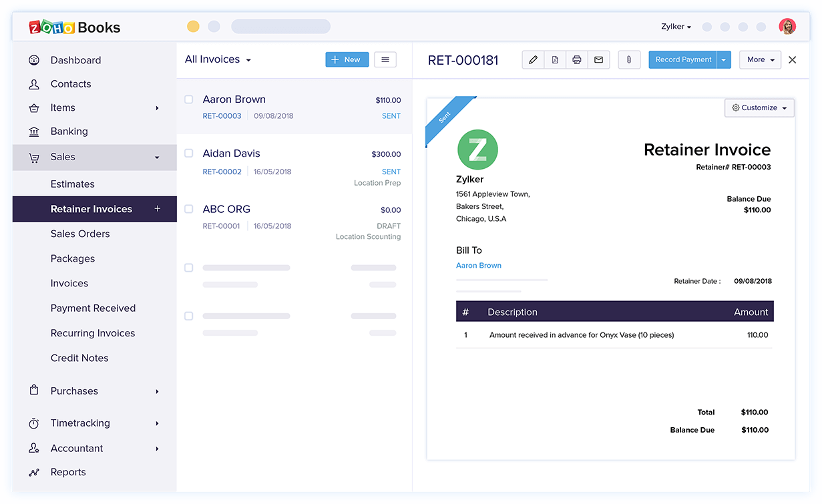Go to Payment Received

pos(93,308)
